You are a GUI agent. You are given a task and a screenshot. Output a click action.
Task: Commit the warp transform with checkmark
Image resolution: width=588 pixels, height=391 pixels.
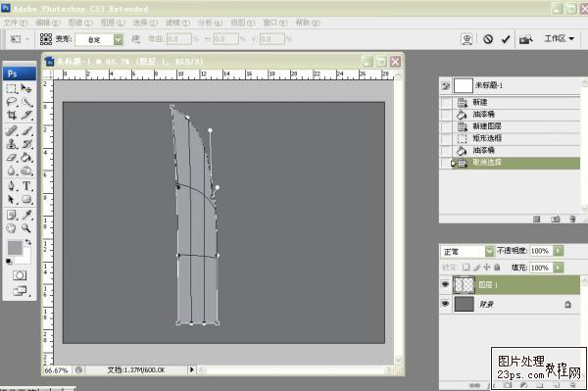506,39
